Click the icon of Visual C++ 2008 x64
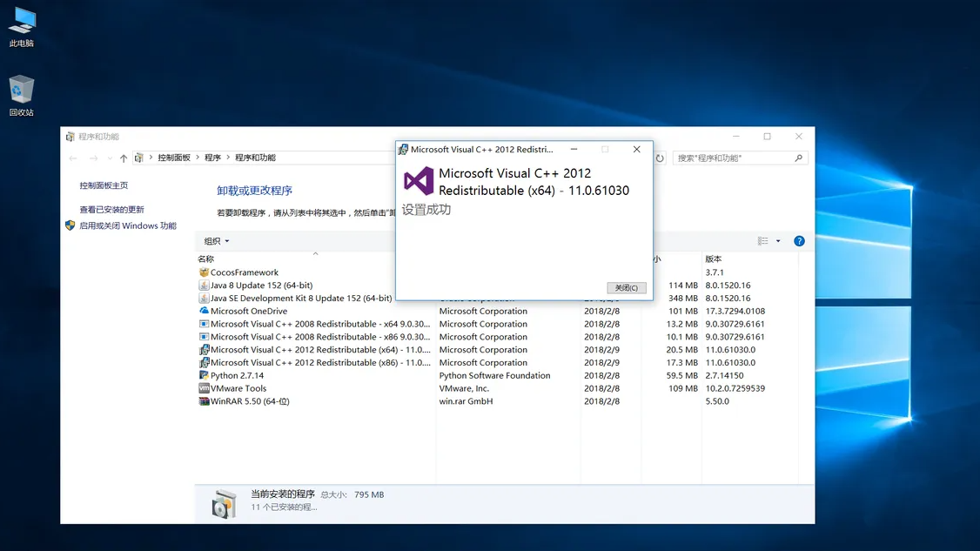Image resolution: width=980 pixels, height=551 pixels. (x=204, y=324)
